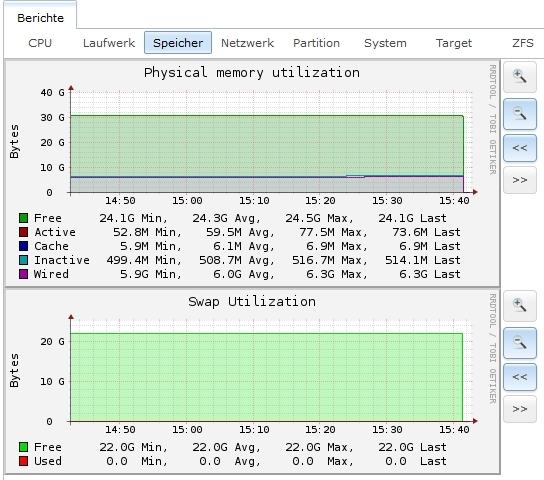The height and width of the screenshot is (480, 544).
Task: Click the red Used legend swatch in swap graph
Action: (x=23, y=461)
